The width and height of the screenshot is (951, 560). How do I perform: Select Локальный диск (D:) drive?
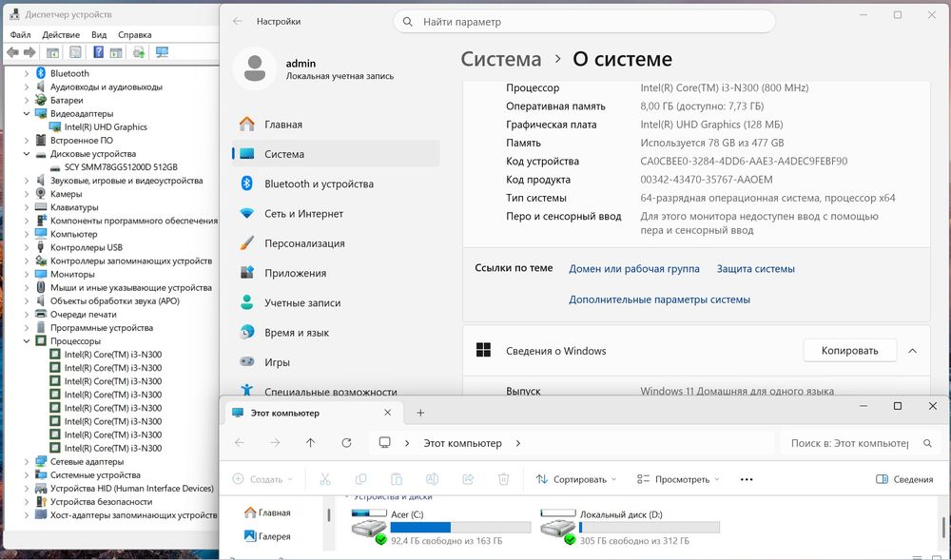pyautogui.click(x=630, y=528)
